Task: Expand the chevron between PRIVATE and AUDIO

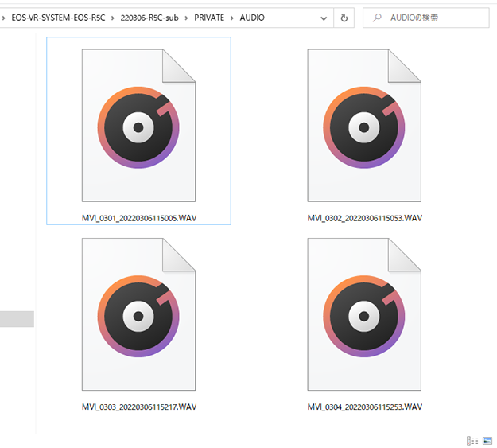Action: [x=233, y=18]
